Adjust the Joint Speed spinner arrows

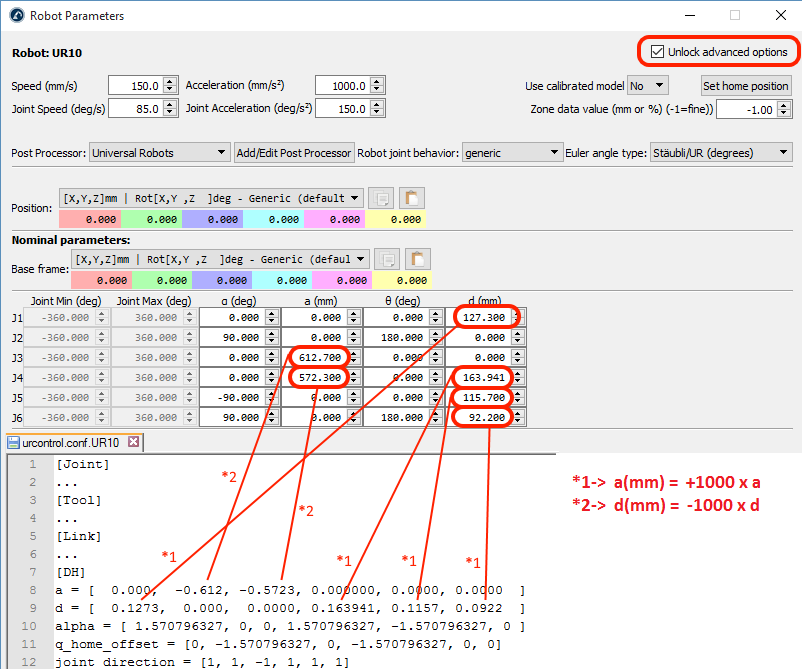tap(170, 108)
